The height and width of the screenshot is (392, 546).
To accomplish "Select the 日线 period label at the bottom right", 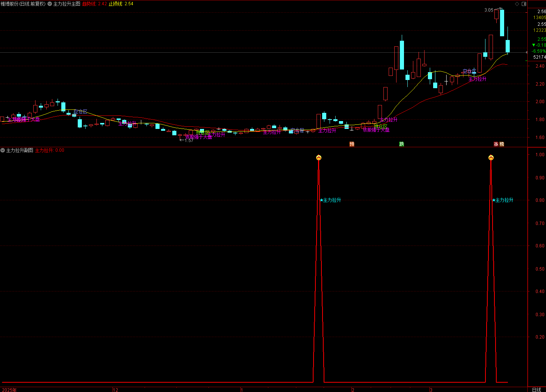I will 537,389.
